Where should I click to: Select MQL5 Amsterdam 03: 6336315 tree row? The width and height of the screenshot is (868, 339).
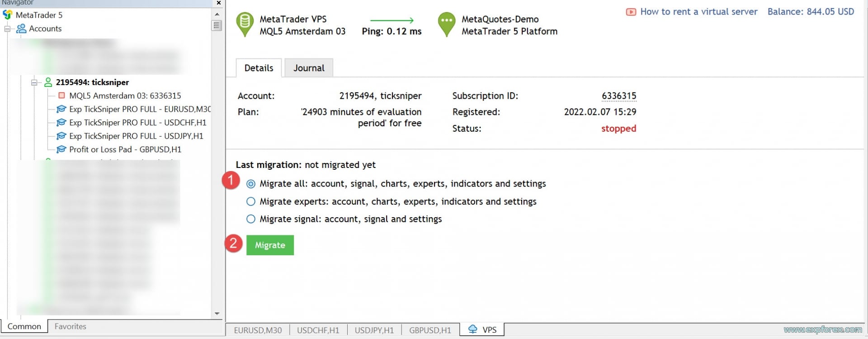coord(125,95)
